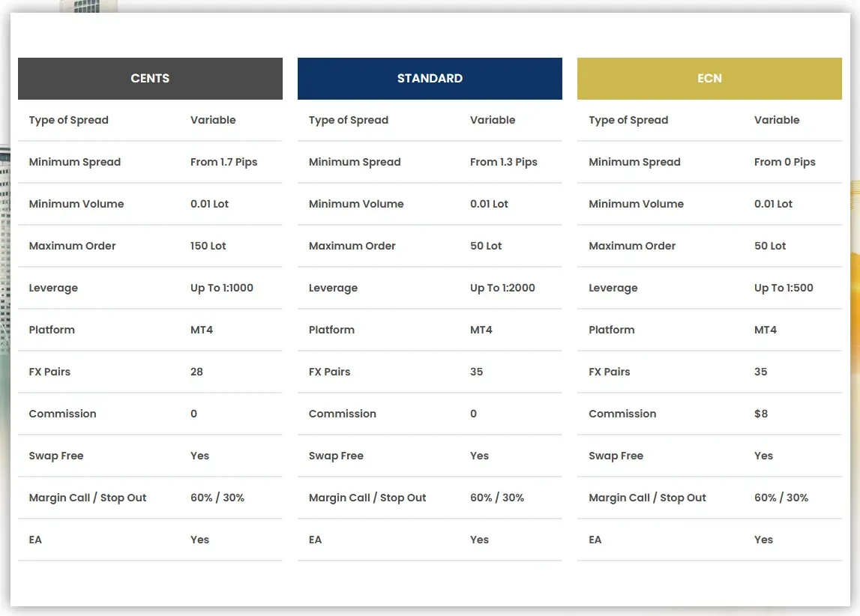Screen dimensions: 860x616
Task: Click 'Swap Free' label in the ECN column
Action: tap(616, 456)
